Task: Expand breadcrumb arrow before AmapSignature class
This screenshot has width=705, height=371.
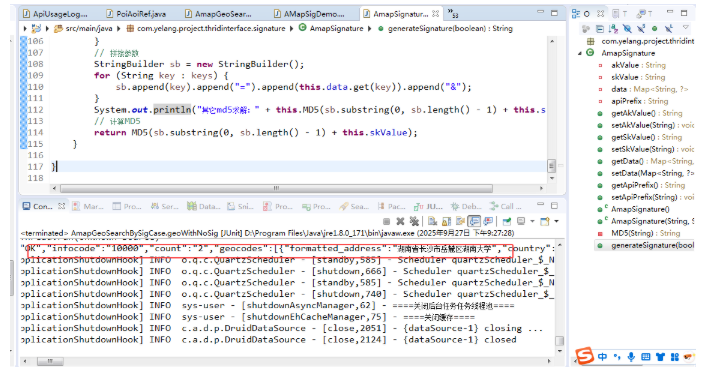Action: click(x=291, y=28)
